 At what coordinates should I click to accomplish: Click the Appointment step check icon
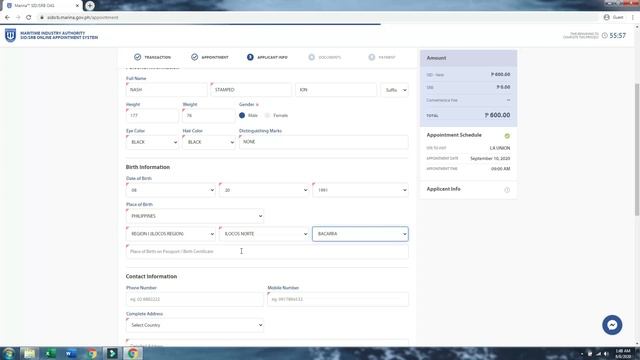click(195, 57)
